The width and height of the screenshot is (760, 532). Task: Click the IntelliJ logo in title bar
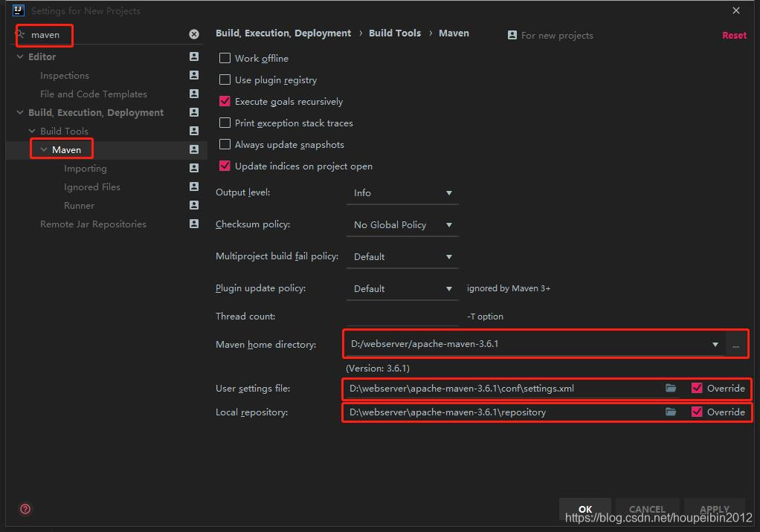(18, 10)
